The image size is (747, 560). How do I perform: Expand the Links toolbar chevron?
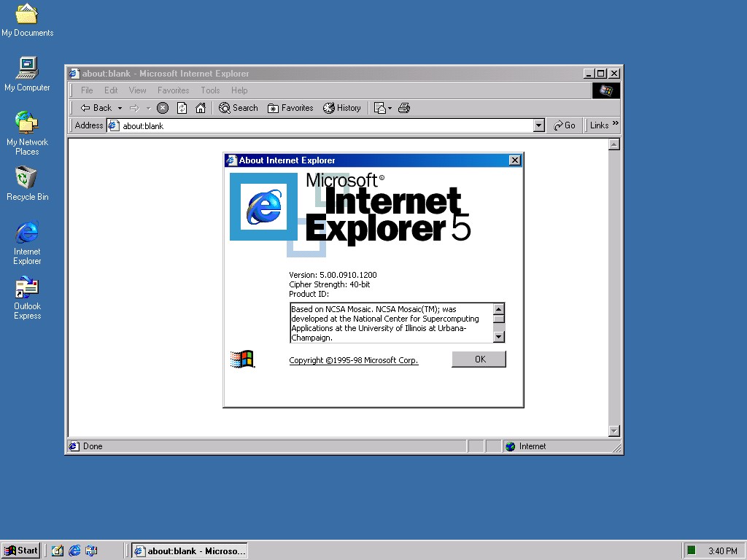616,123
